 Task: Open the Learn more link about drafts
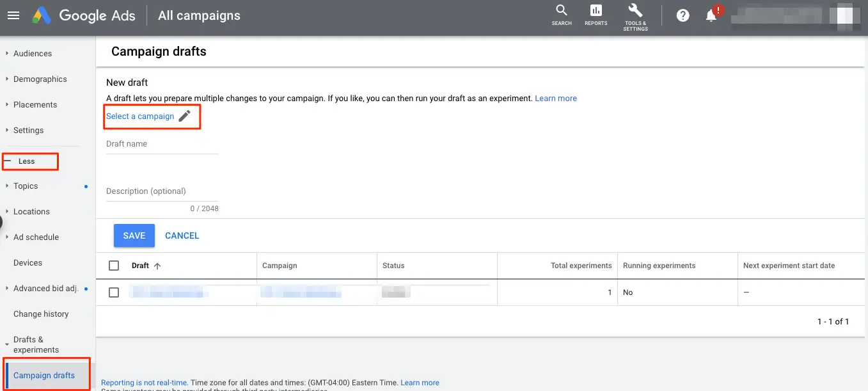click(555, 98)
